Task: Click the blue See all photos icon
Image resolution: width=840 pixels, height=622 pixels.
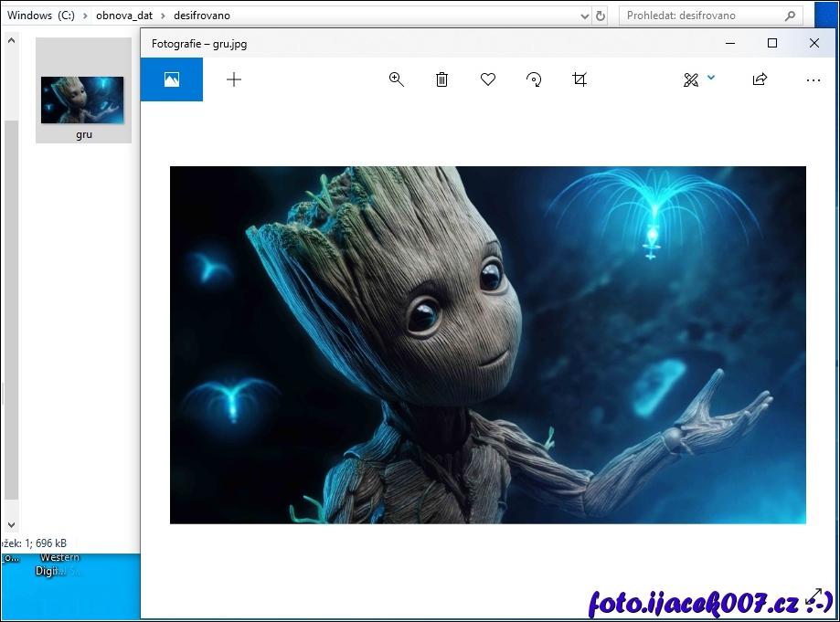Action: (171, 79)
